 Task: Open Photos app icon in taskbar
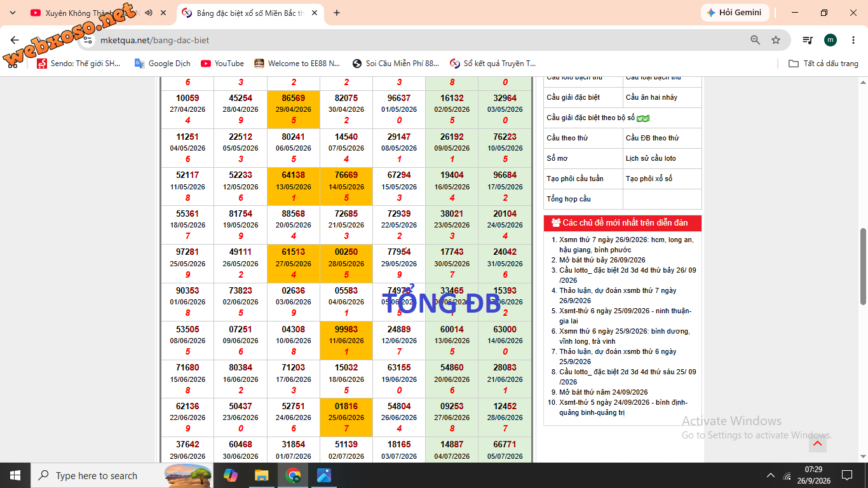point(323,475)
